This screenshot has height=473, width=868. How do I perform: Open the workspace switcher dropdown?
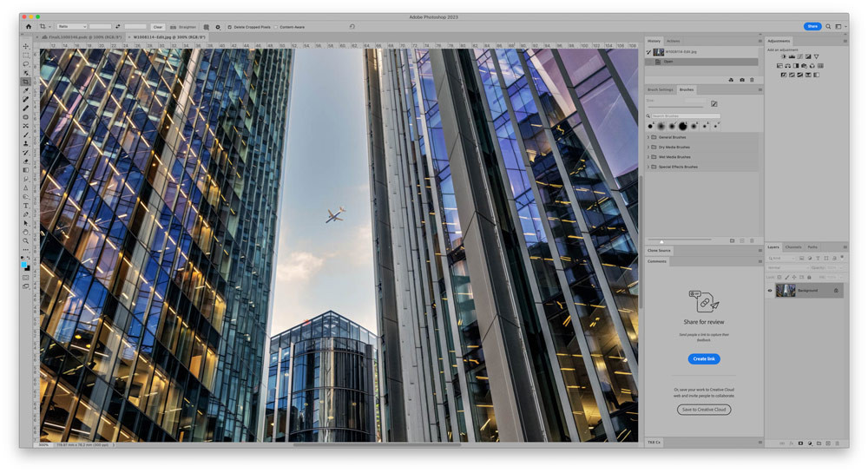coord(839,27)
